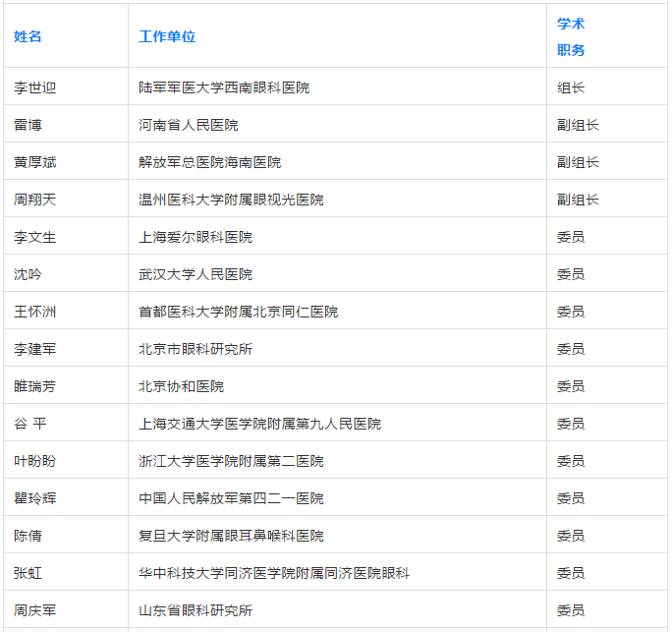
Task: Click 委员 in 李建军's row
Action: coord(571,349)
